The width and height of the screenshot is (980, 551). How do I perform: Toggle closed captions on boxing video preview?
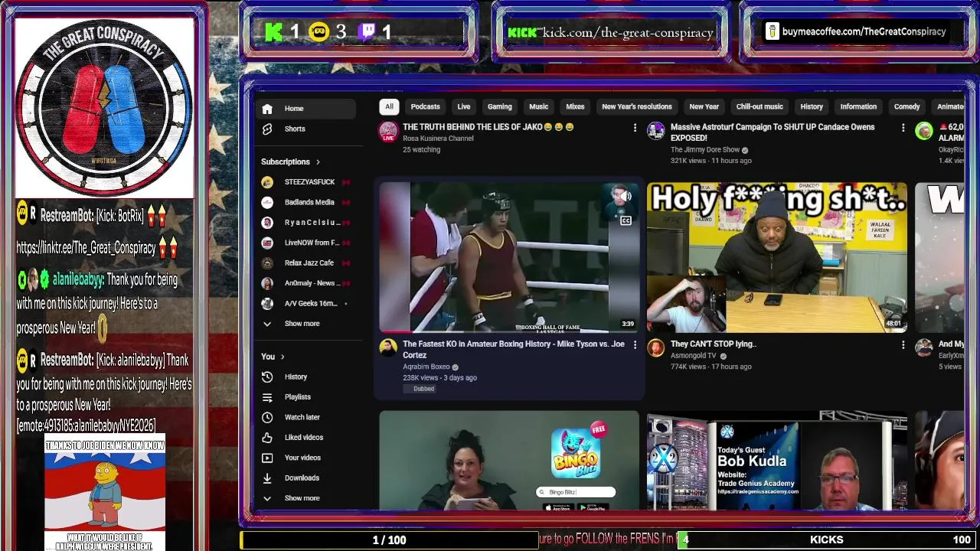[626, 220]
